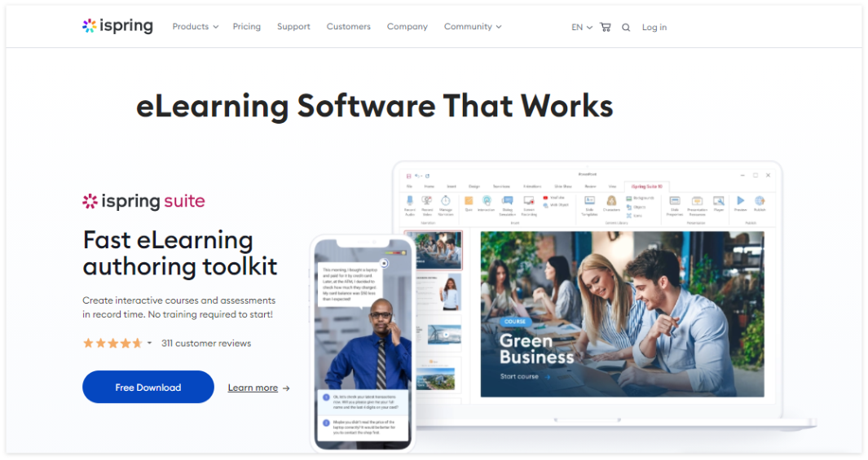Expand the Products dropdown menu
The width and height of the screenshot is (868, 460).
click(x=196, y=27)
